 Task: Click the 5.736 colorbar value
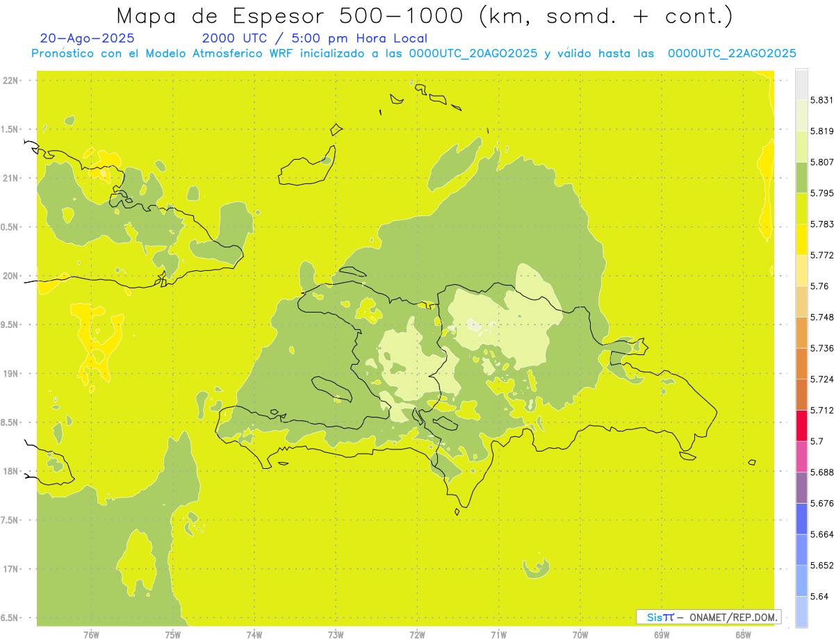click(821, 348)
